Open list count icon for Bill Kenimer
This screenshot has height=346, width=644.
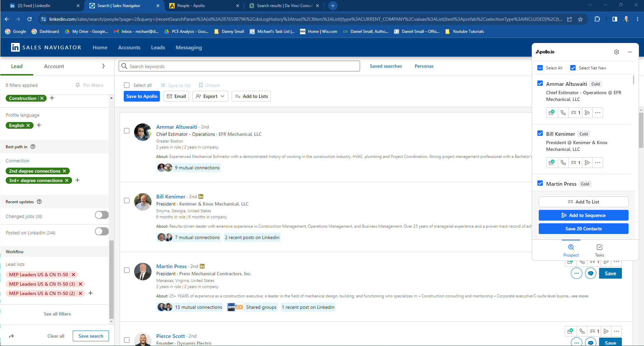576,163
